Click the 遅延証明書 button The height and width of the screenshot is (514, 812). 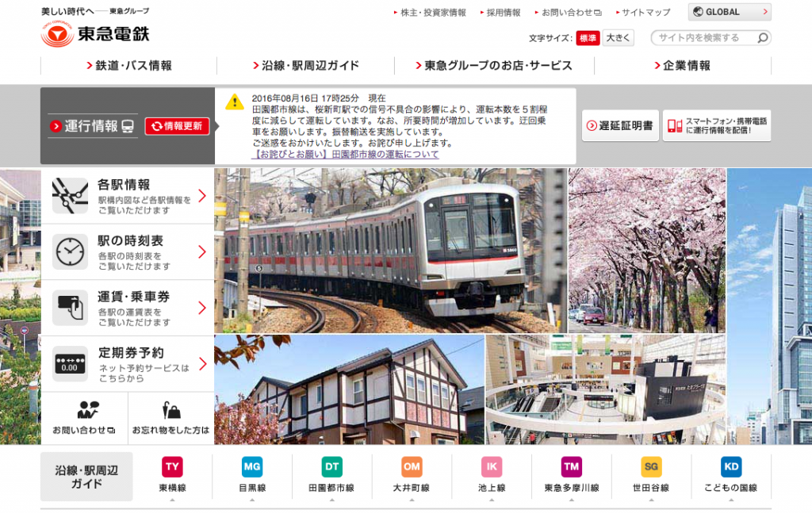pos(620,125)
